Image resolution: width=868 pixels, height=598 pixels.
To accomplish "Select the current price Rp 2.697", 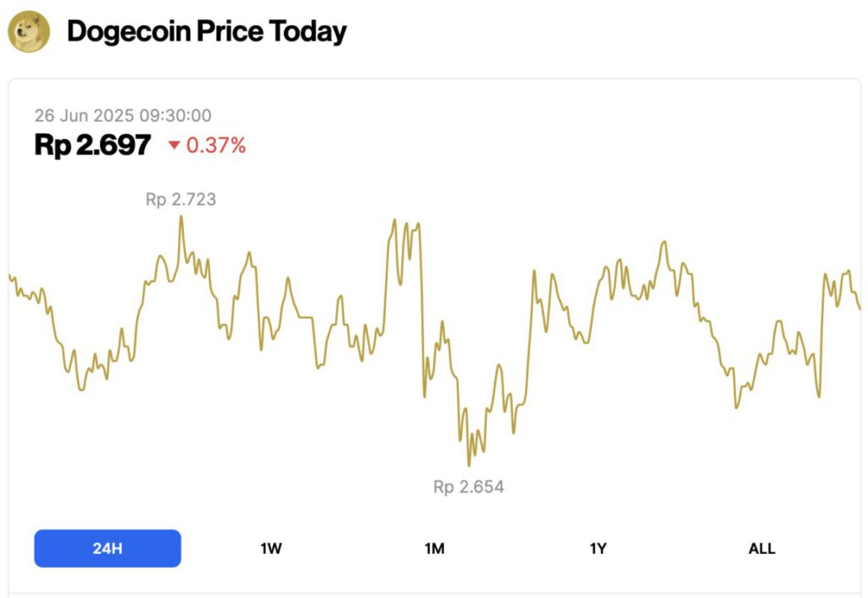I will (90, 144).
